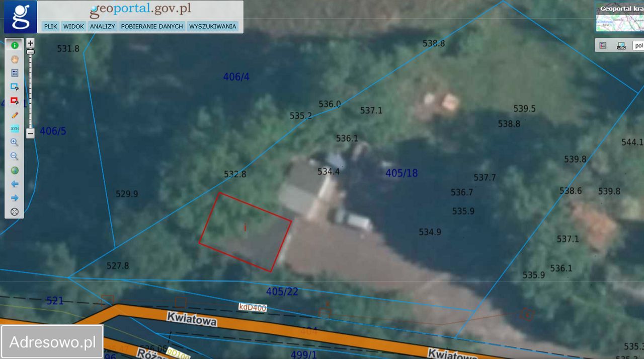Click the geoportal 'g' logo
The image size is (644, 359).
click(20, 17)
